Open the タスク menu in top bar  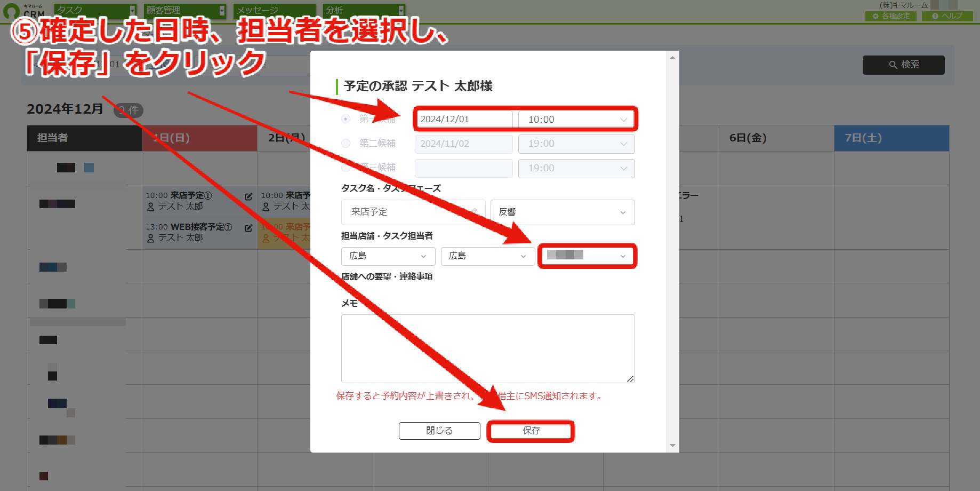pos(95,10)
